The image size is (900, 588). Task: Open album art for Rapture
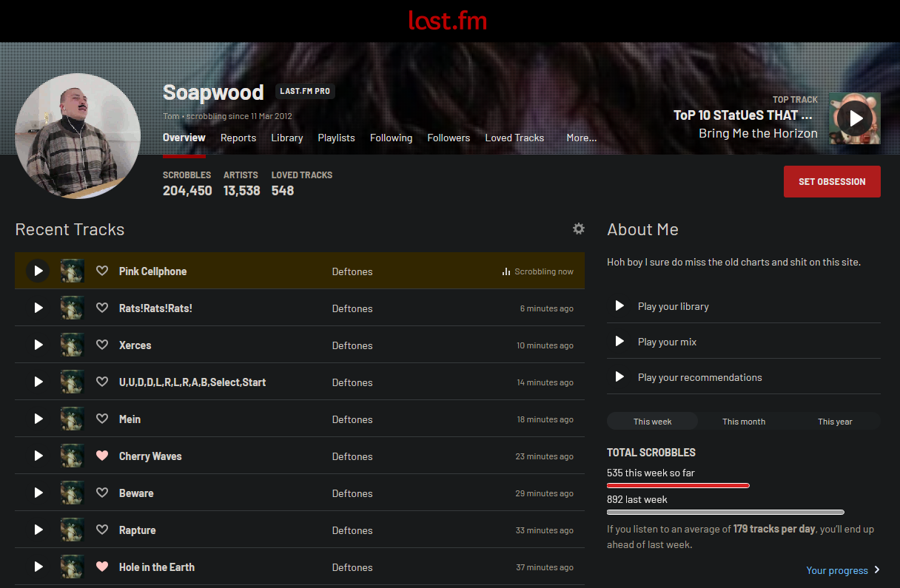tap(72, 530)
